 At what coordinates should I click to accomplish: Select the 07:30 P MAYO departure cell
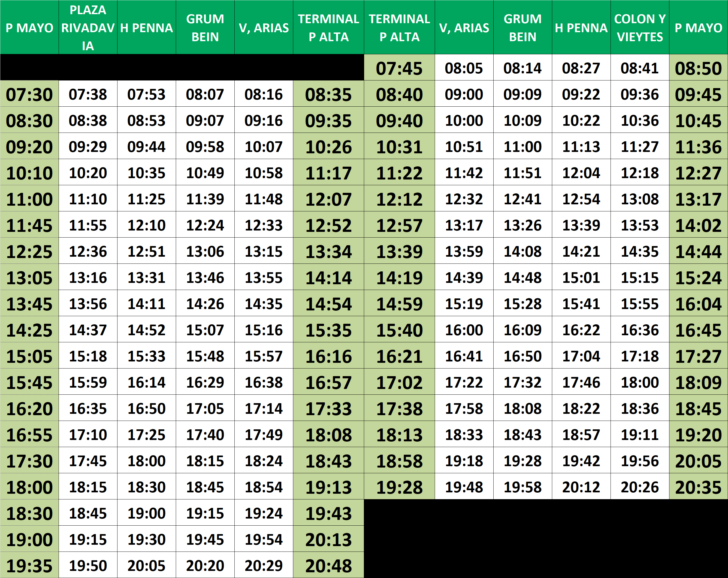tap(29, 94)
